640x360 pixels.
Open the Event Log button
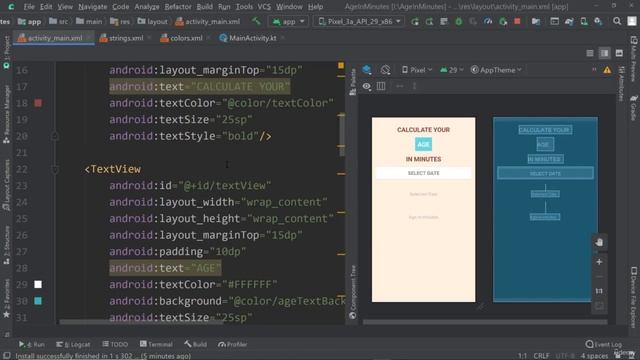[x=604, y=344]
